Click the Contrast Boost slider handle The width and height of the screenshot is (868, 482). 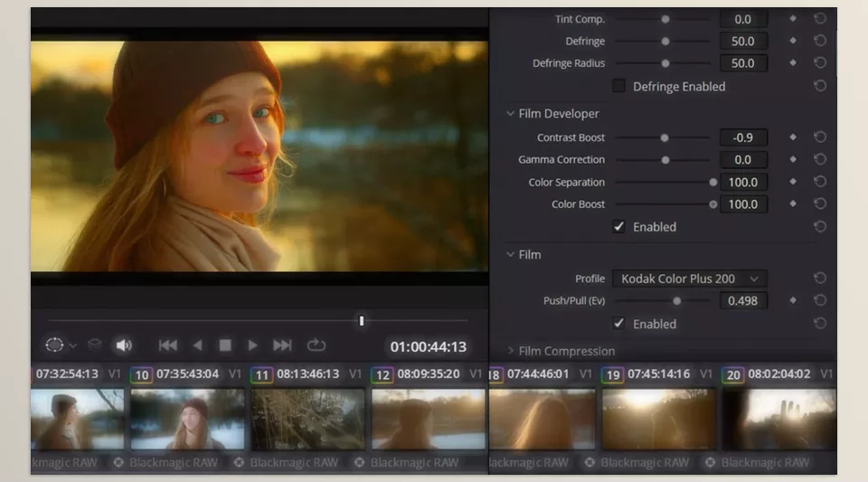(x=665, y=137)
